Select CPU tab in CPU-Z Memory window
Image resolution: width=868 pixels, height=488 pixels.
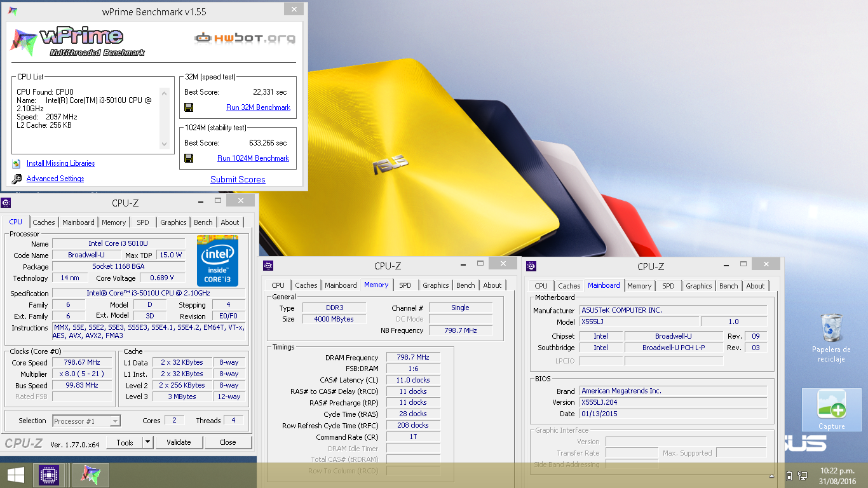(278, 285)
